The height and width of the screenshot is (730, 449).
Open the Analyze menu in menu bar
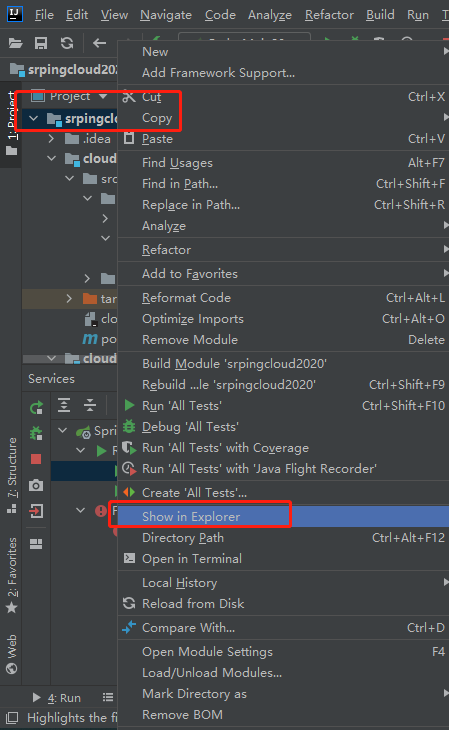pos(270,15)
